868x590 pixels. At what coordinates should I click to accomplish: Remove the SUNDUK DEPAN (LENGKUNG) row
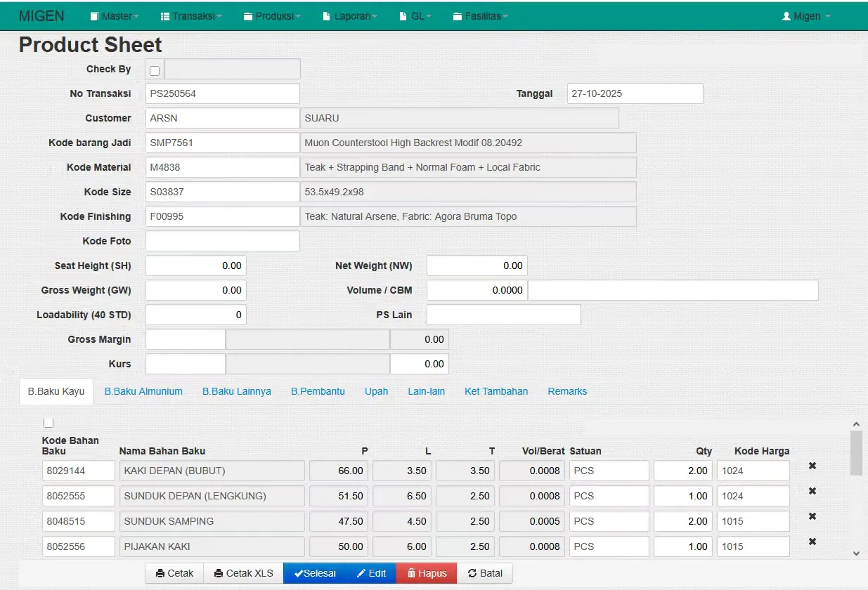(812, 491)
